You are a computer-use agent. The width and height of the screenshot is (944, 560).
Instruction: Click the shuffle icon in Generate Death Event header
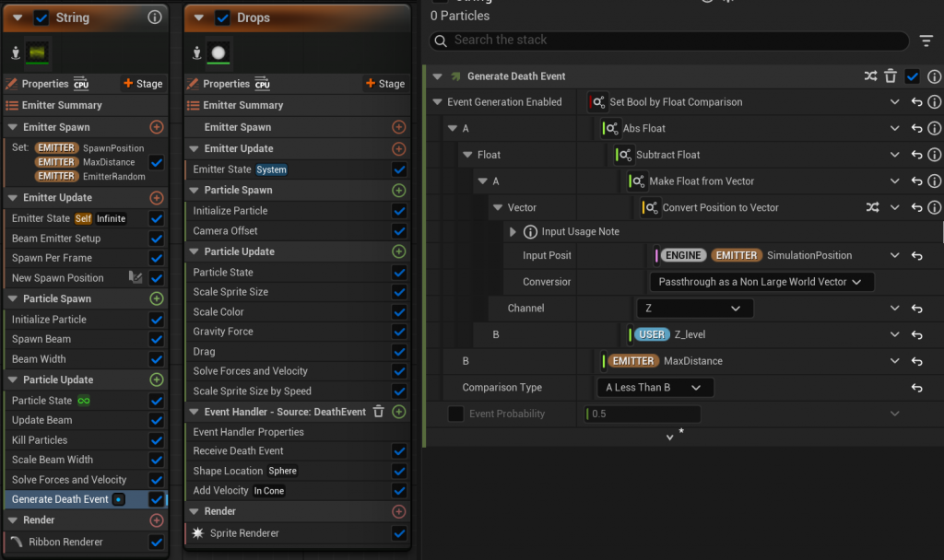(x=870, y=76)
